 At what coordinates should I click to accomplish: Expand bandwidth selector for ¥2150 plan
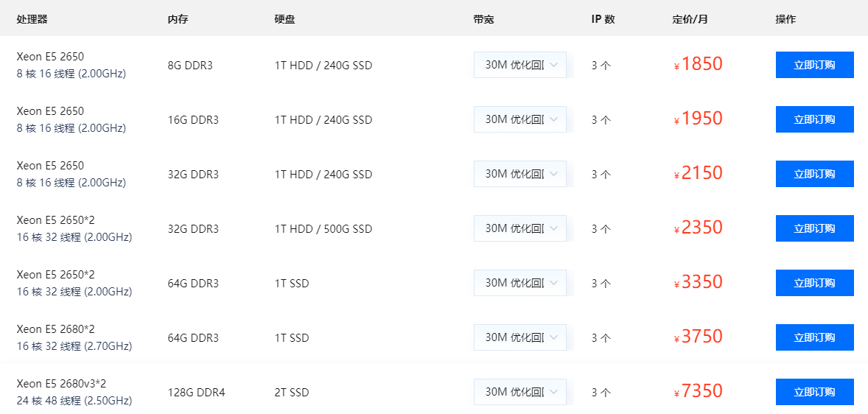[x=519, y=174]
